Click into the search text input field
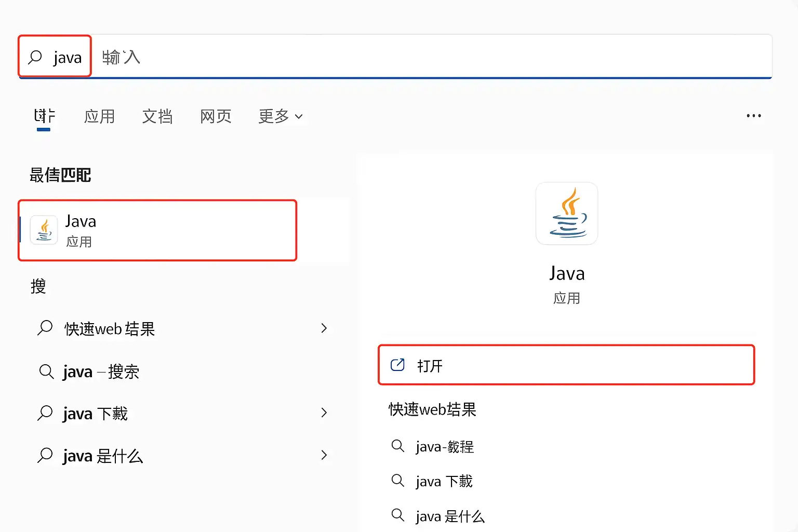The width and height of the screenshot is (798, 532). [416, 57]
